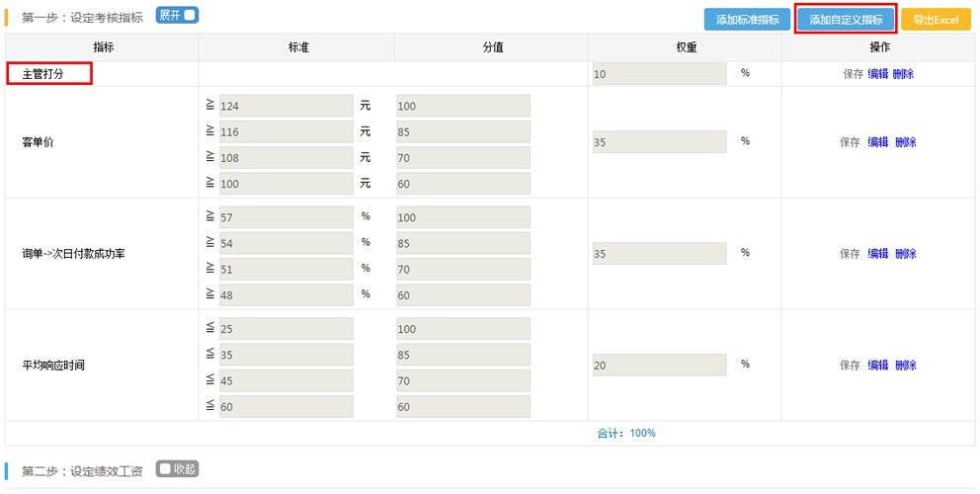Toggle the 收起 switch for step two
Image resolution: width=980 pixels, height=494 pixels.
[177, 469]
